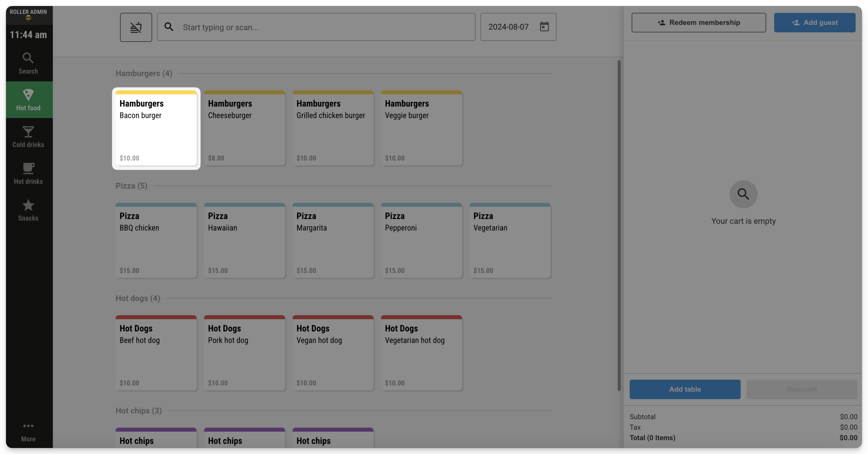Viewport: 868px width, 454px height.
Task: Open the Search section in the sidebar
Action: (28, 63)
